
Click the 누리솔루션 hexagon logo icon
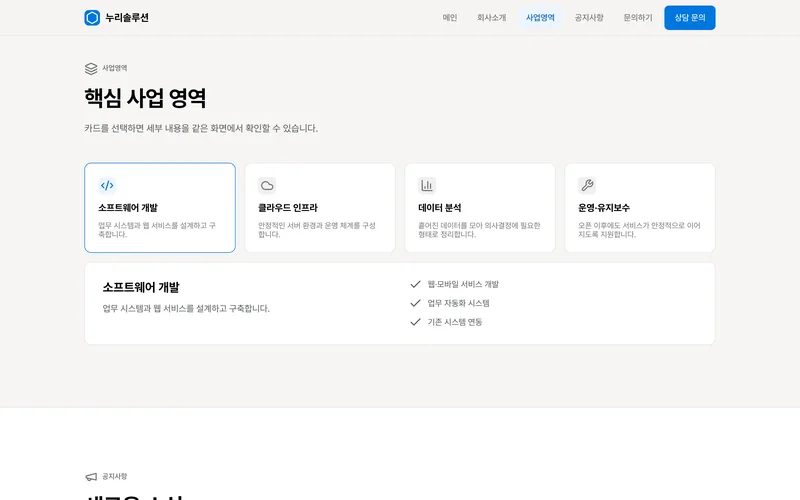click(92, 18)
